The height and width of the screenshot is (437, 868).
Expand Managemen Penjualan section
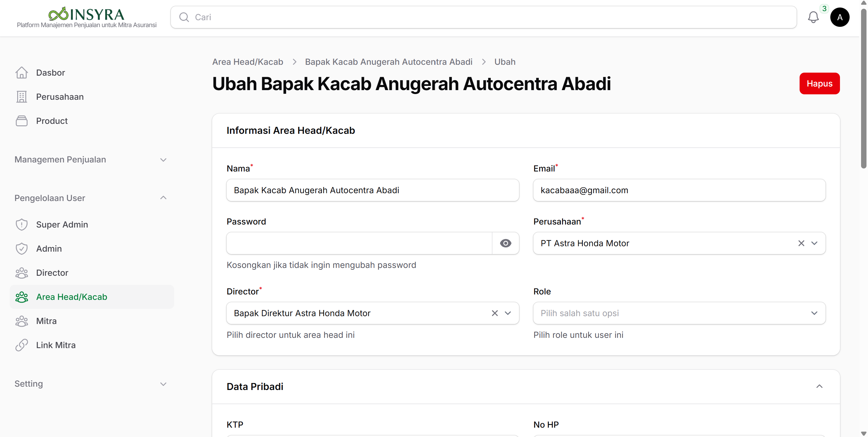(x=91, y=159)
